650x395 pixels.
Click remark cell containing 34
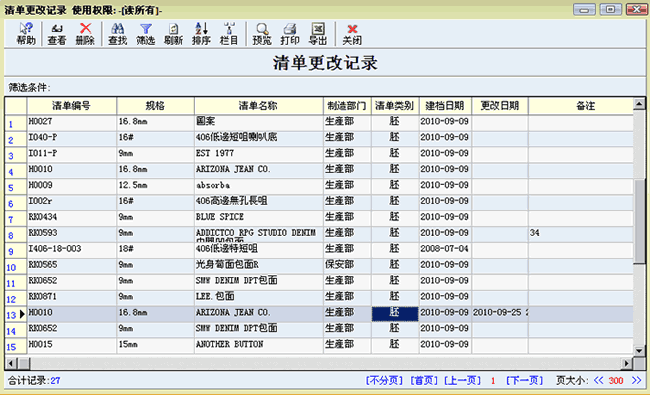point(581,233)
